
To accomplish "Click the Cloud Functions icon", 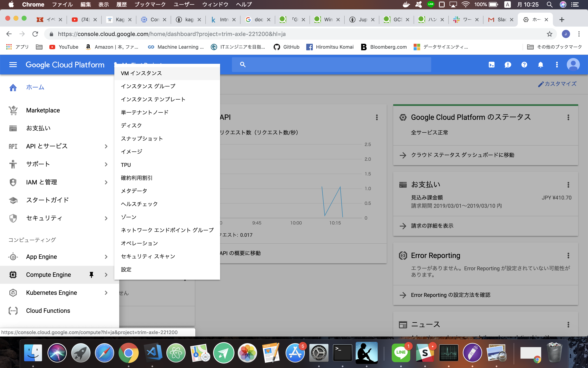I will [13, 311].
